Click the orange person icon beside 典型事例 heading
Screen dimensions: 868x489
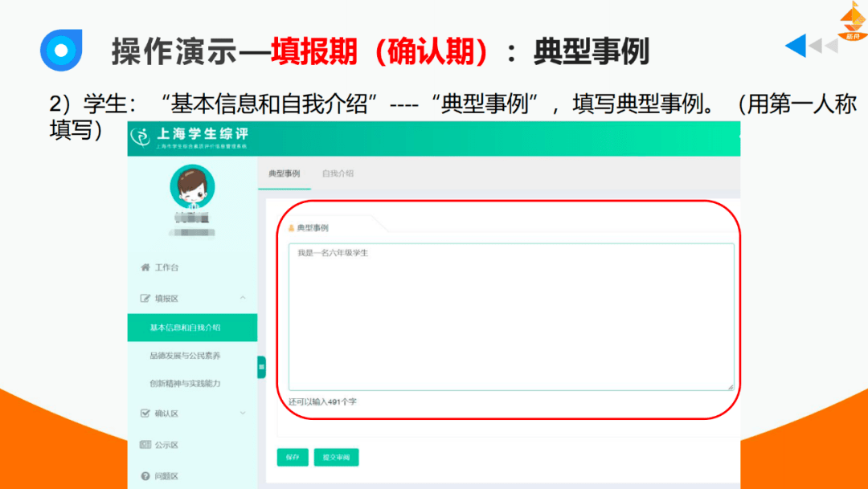[290, 229]
